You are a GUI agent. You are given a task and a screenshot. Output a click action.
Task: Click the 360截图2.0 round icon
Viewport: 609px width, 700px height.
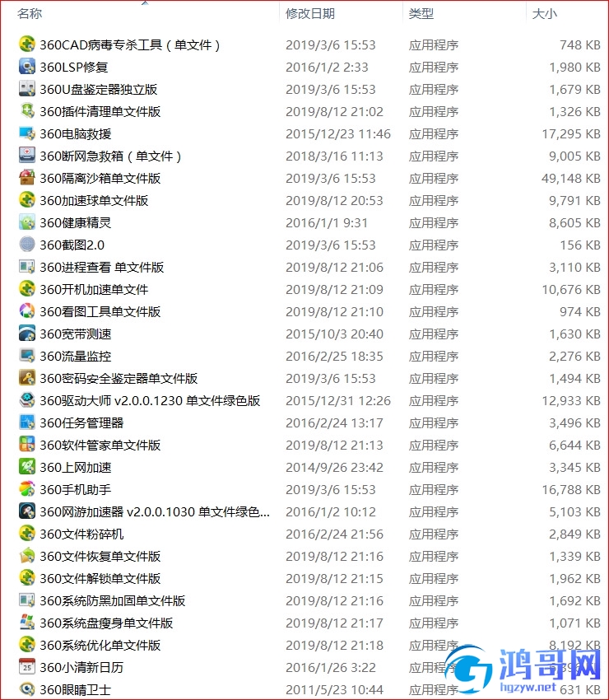pos(27,245)
